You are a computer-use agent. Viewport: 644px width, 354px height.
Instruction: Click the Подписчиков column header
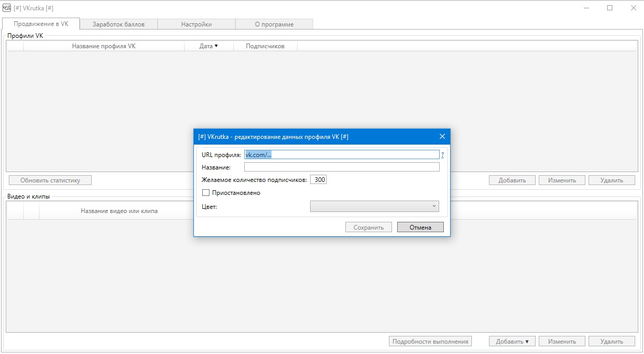pos(265,46)
